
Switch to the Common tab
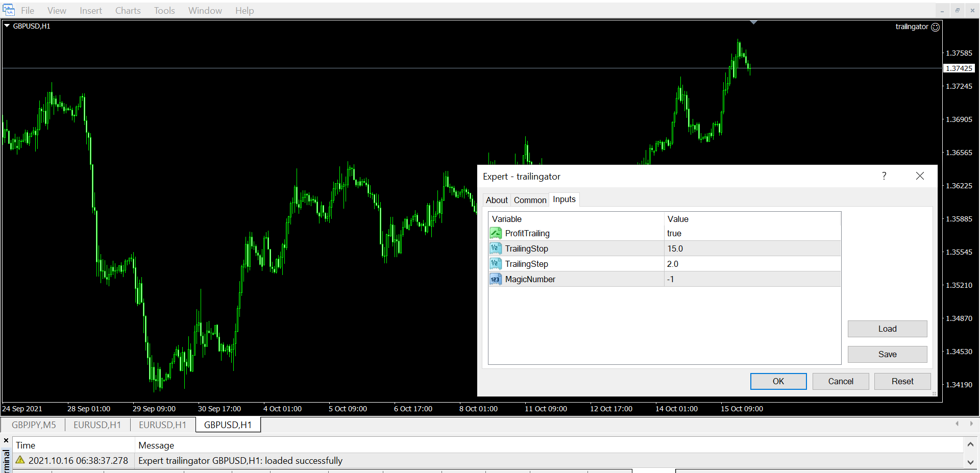(530, 200)
